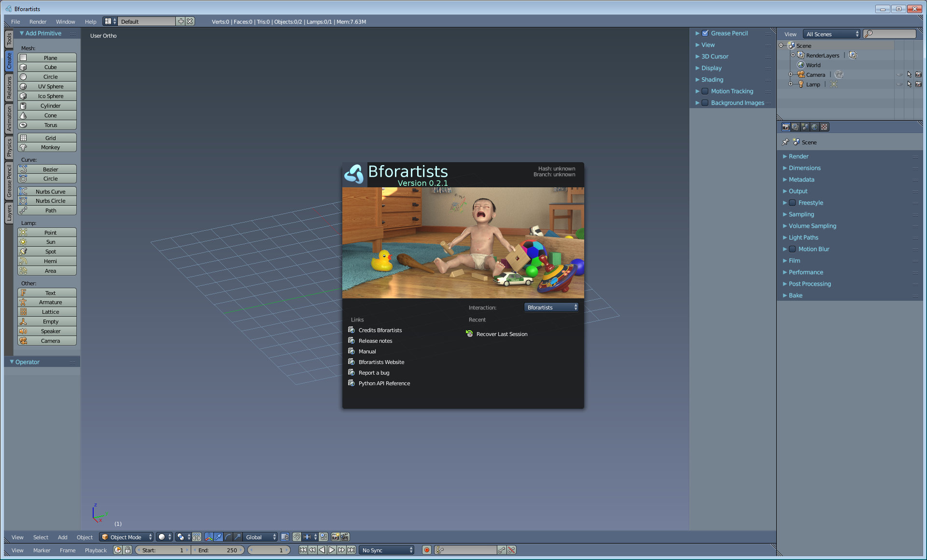
Task: Open the Render menu
Action: coord(38,22)
